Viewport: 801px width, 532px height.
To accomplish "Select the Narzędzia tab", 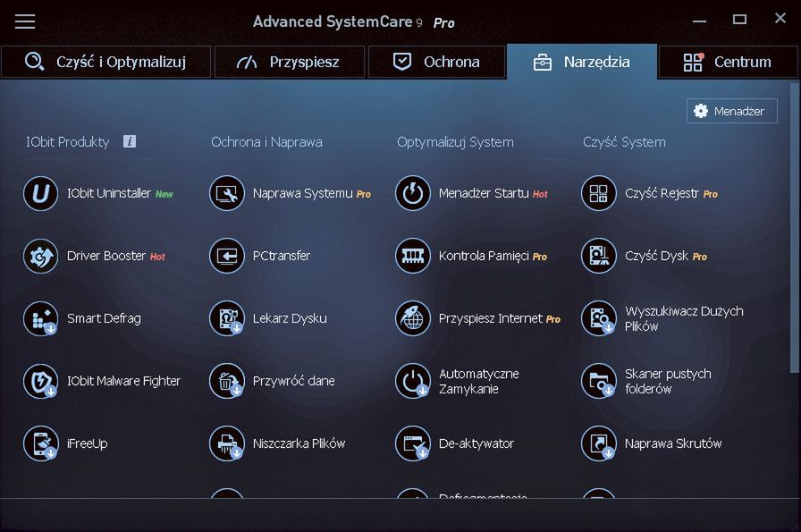I will (582, 62).
